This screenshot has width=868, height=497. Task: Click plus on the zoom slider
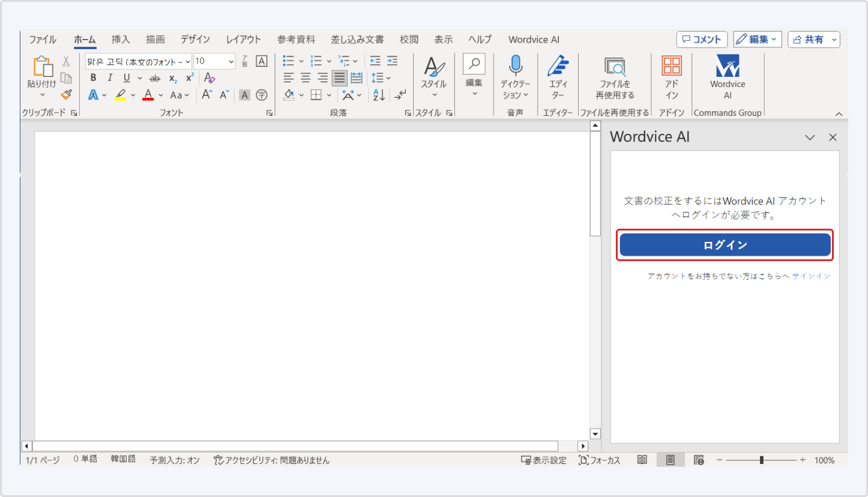click(x=803, y=460)
